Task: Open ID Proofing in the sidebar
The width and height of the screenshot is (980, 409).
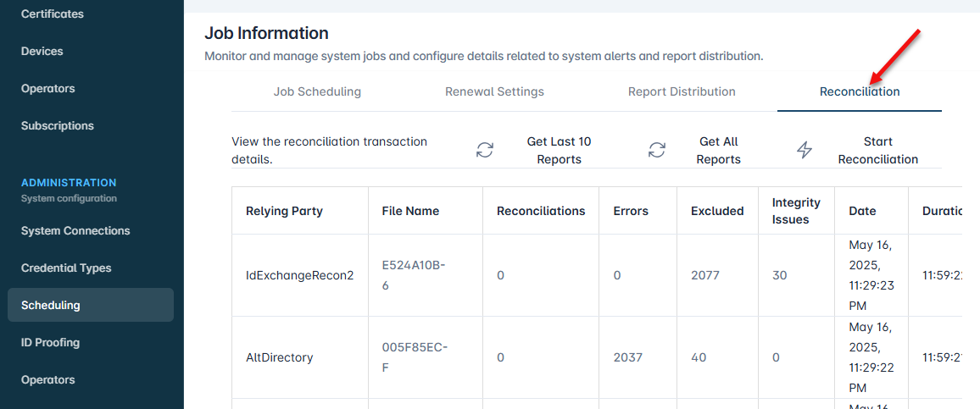Action: tap(50, 342)
